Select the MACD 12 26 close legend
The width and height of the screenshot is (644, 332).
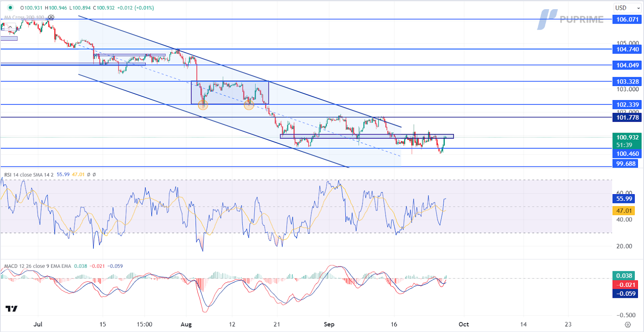[x=37, y=266]
